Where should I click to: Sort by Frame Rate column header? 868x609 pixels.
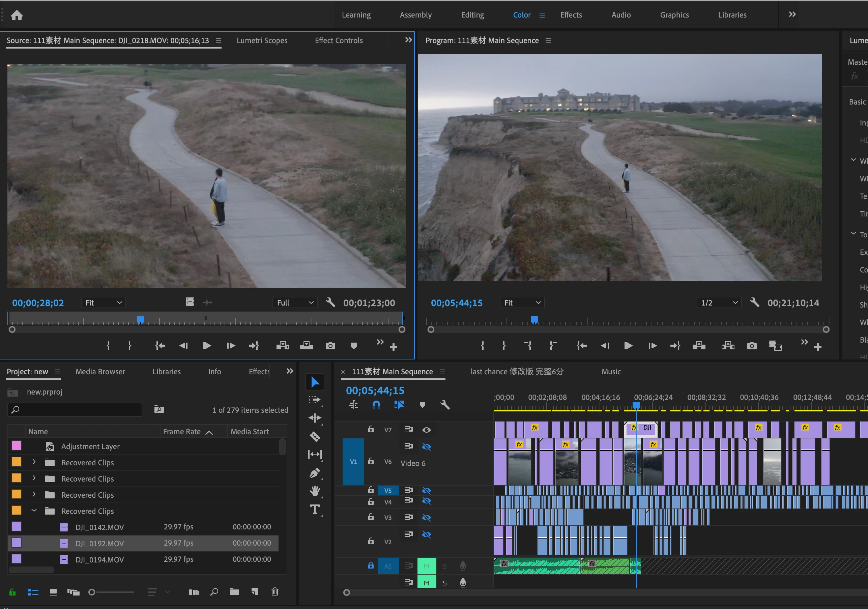click(x=182, y=431)
